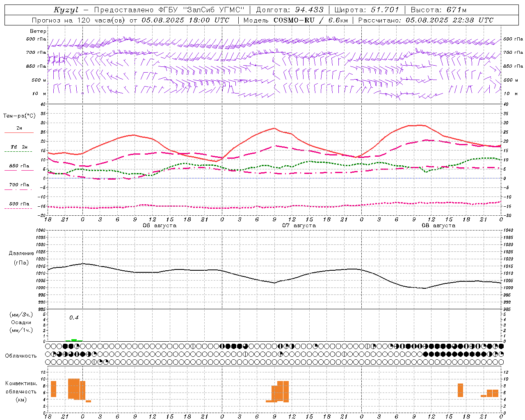Click the "Широта: 51.701" latitude value

point(366,10)
